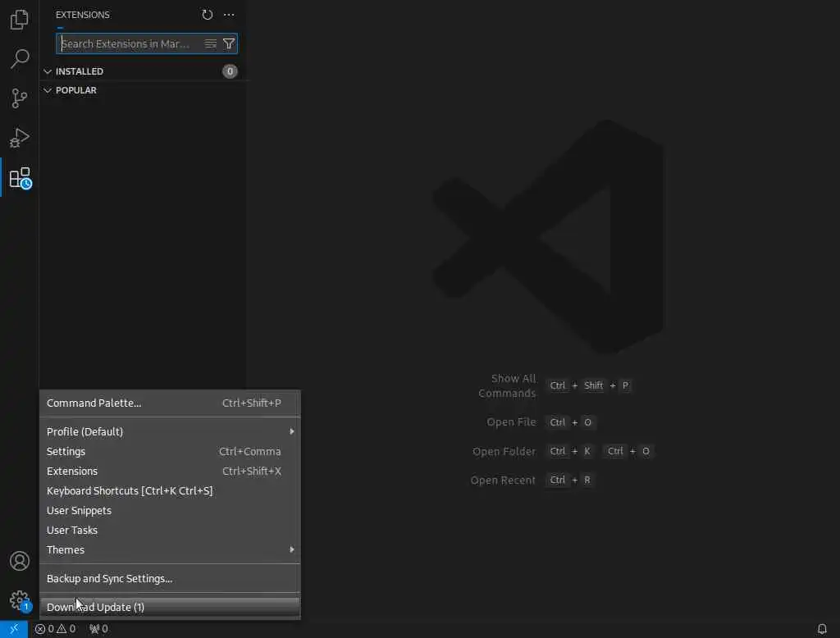The width and height of the screenshot is (840, 638).
Task: Open the Source Control view
Action: click(20, 98)
